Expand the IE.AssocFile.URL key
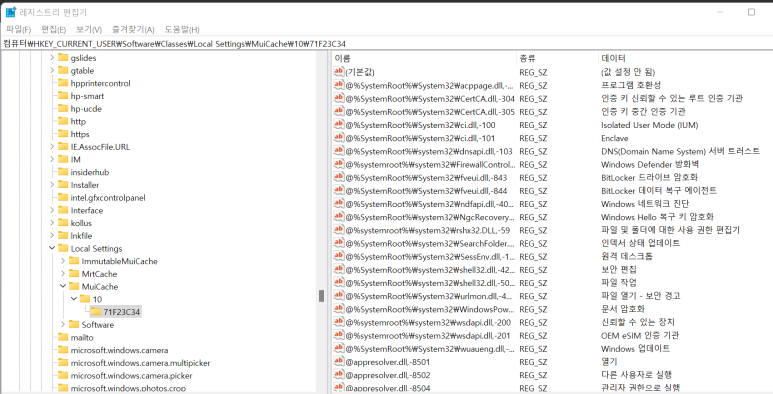 [x=52, y=146]
